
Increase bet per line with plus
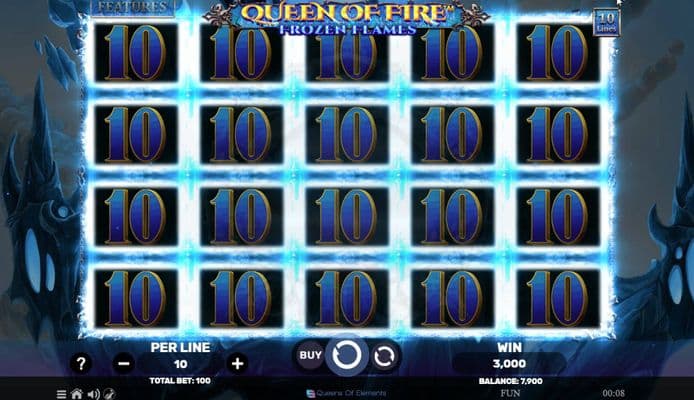coord(237,364)
